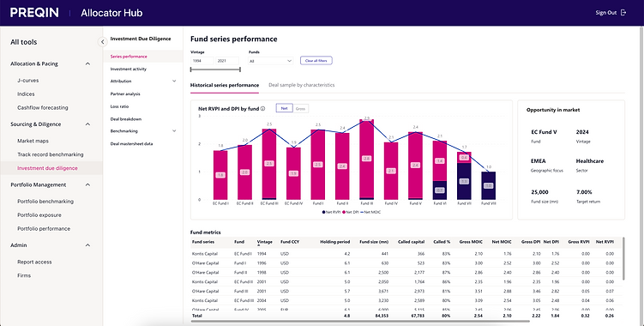The height and width of the screenshot is (326, 644).
Task: Switch to Deal sample by characteristics tab
Action: [302, 85]
